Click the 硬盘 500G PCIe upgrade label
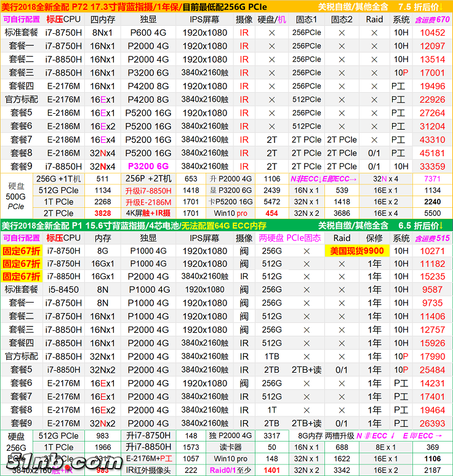 pyautogui.click(x=16, y=196)
